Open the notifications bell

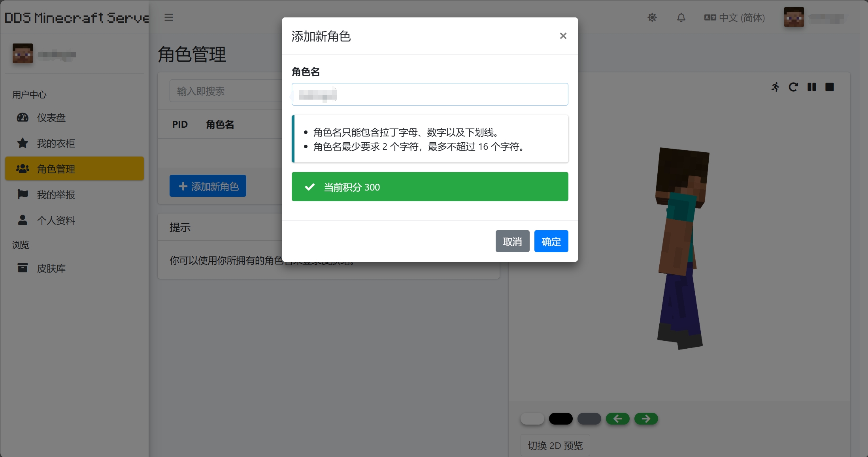coord(681,17)
